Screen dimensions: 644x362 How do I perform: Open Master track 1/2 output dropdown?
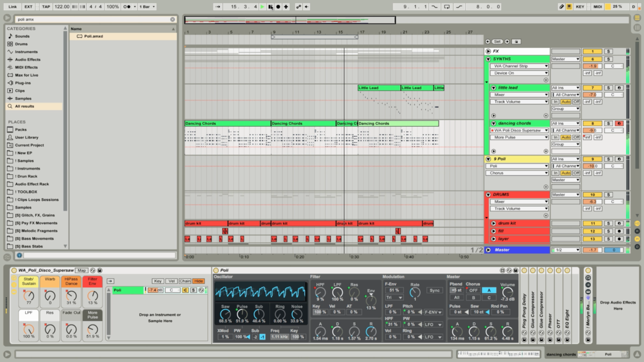click(566, 250)
